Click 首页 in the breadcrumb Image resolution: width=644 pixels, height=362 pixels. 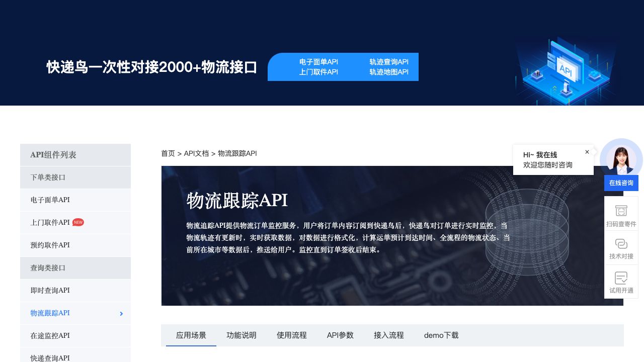pyautogui.click(x=168, y=153)
